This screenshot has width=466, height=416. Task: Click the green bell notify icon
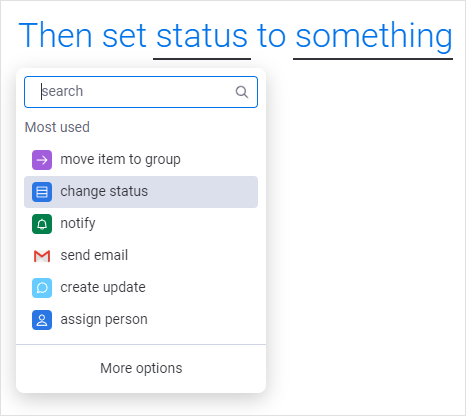[x=42, y=224]
